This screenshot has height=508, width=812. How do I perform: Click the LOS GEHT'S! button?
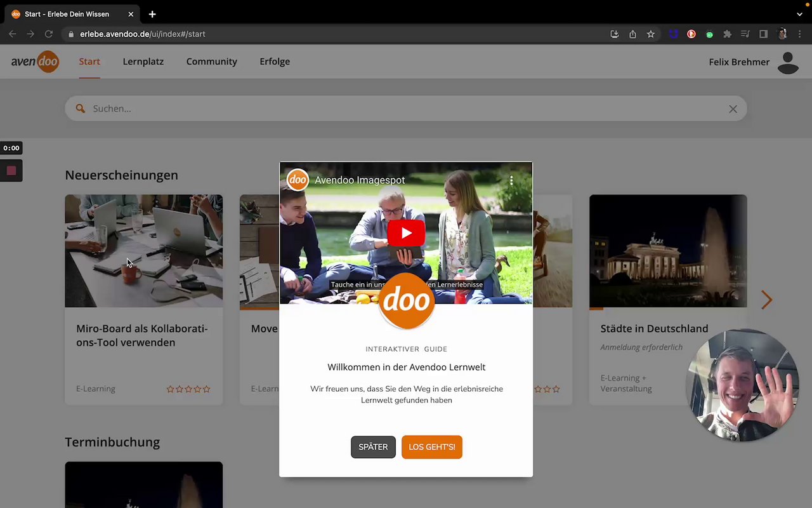pos(432,447)
